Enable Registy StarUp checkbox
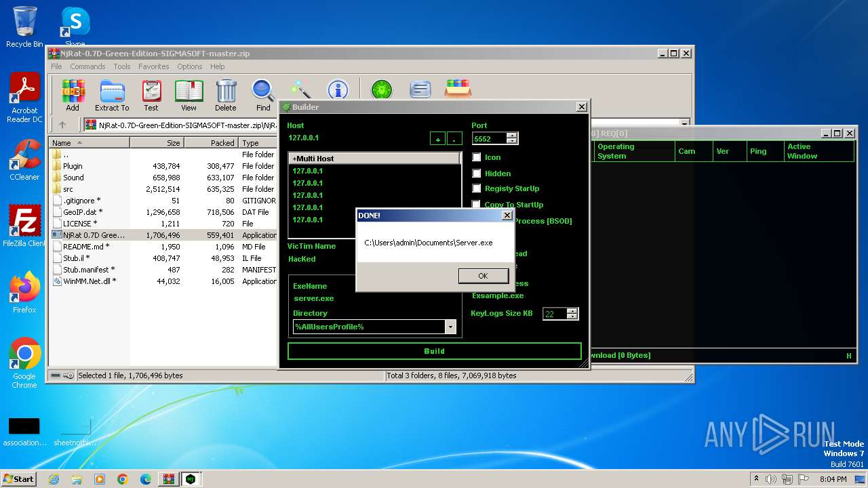This screenshot has width=868, height=488. [x=476, y=188]
